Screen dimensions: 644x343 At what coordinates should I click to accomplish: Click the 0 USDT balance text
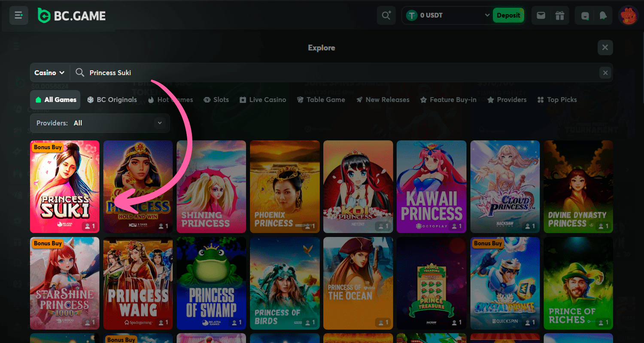pos(431,15)
